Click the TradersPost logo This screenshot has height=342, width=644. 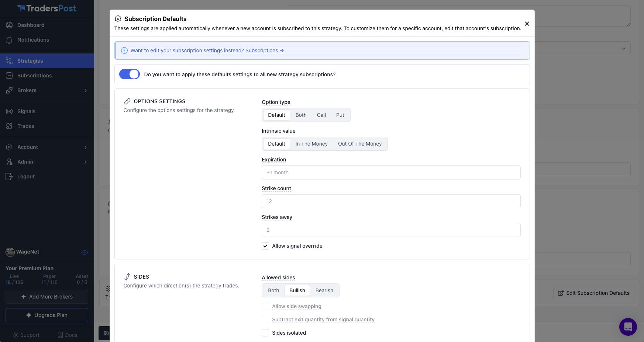[x=47, y=8]
